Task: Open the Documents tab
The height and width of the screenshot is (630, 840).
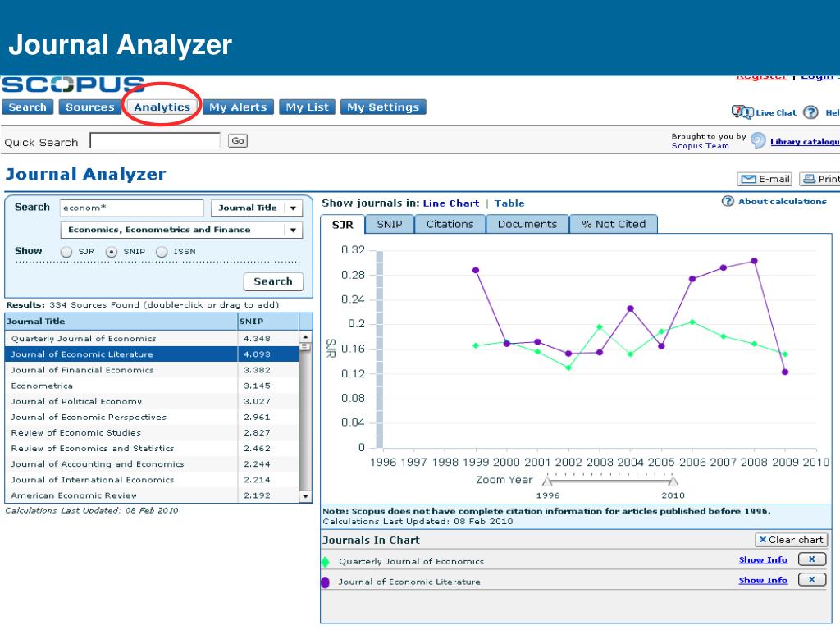Action: pos(527,225)
